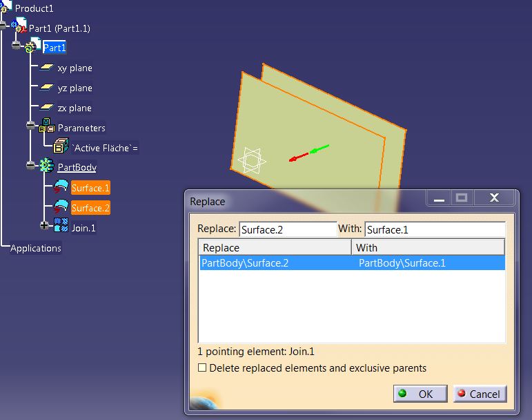The image size is (532, 420).
Task: Click the green direction arrow in viewport
Action: (x=319, y=149)
